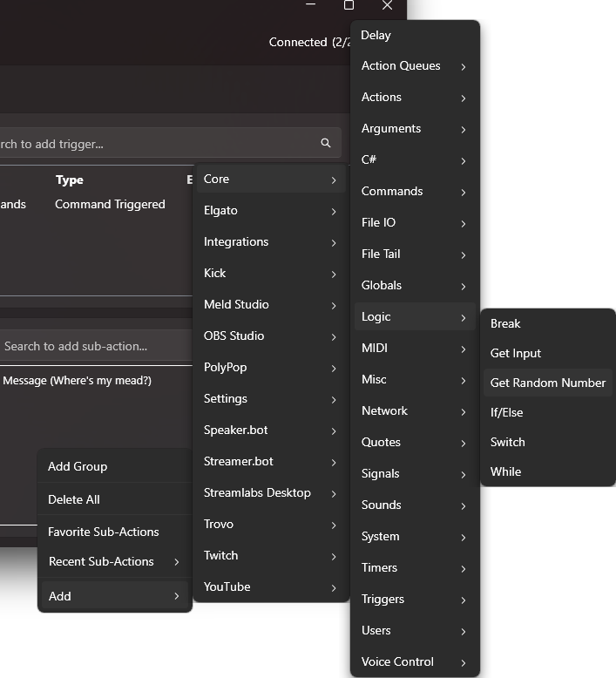Open the Logic submenu
616x678 pixels.
[x=415, y=317]
